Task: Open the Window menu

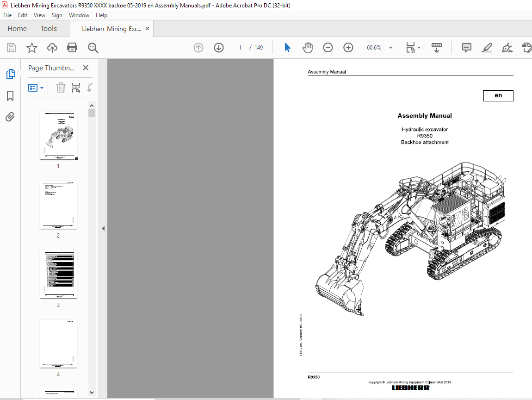Action: (79, 15)
